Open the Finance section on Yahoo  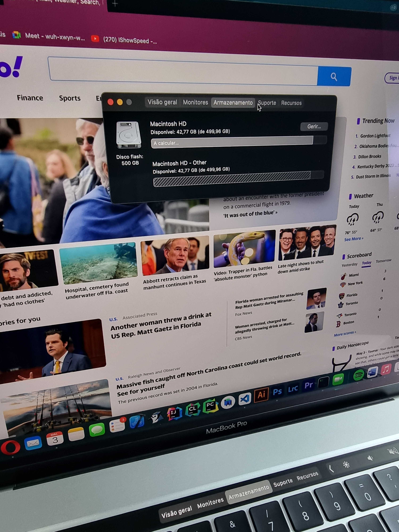click(30, 98)
